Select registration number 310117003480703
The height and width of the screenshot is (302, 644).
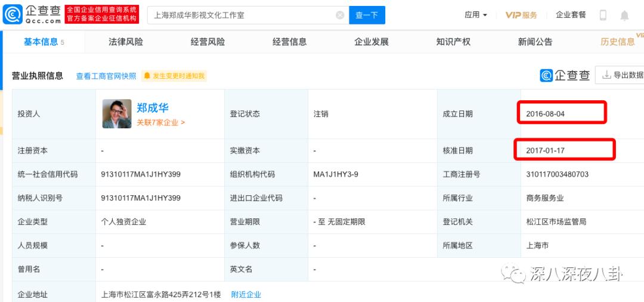pos(558,174)
